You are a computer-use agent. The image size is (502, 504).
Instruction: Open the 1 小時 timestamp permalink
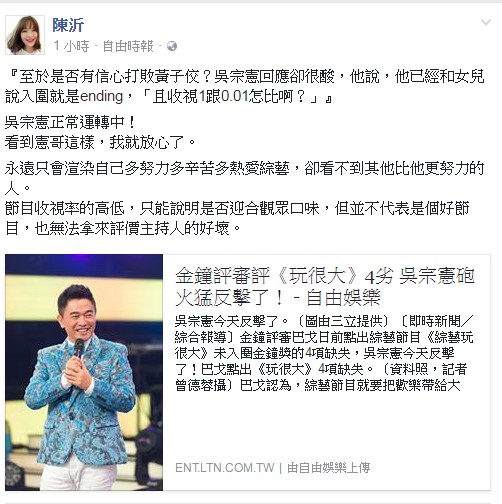(72, 46)
